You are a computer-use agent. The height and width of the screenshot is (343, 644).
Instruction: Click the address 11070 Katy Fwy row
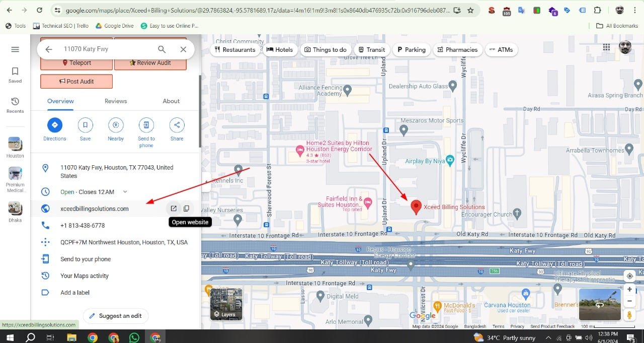tap(116, 172)
